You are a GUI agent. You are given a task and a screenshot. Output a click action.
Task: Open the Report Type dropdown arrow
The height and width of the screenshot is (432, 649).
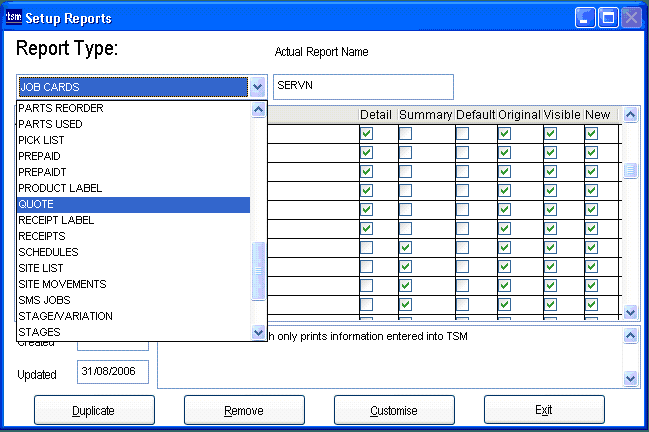(x=258, y=87)
